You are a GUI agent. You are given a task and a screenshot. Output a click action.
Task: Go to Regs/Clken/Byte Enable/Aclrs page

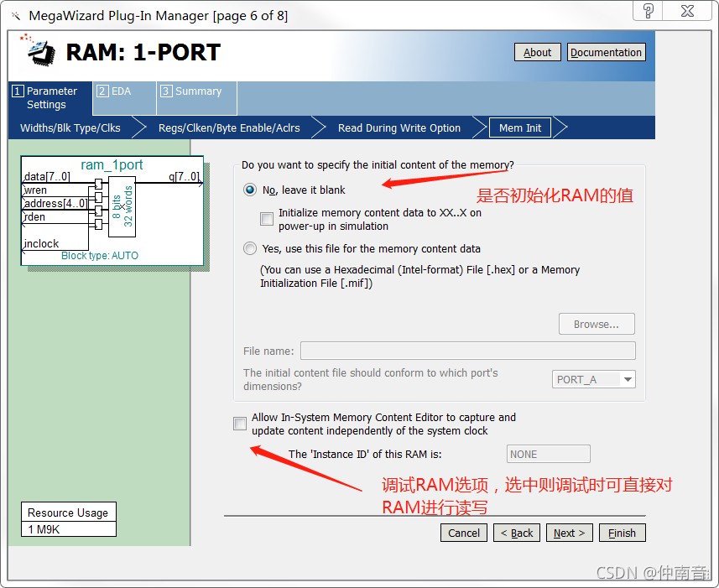click(x=229, y=127)
